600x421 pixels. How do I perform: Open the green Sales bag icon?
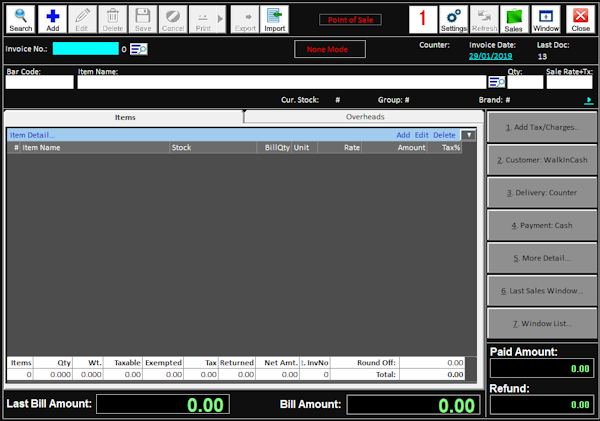click(x=514, y=20)
